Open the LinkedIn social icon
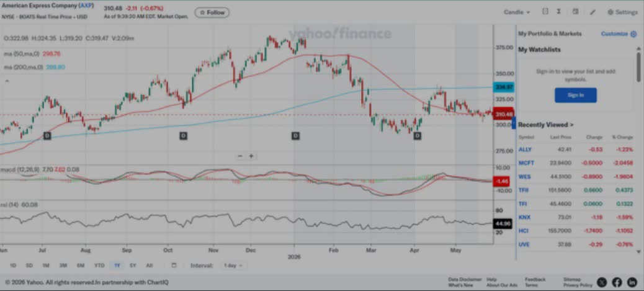The image size is (644, 291). [632, 282]
